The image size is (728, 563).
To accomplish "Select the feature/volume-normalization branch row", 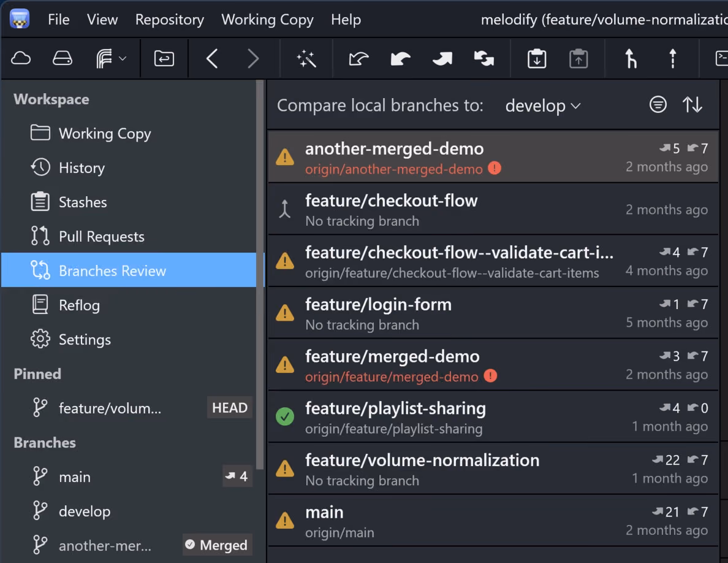I will coord(493,469).
